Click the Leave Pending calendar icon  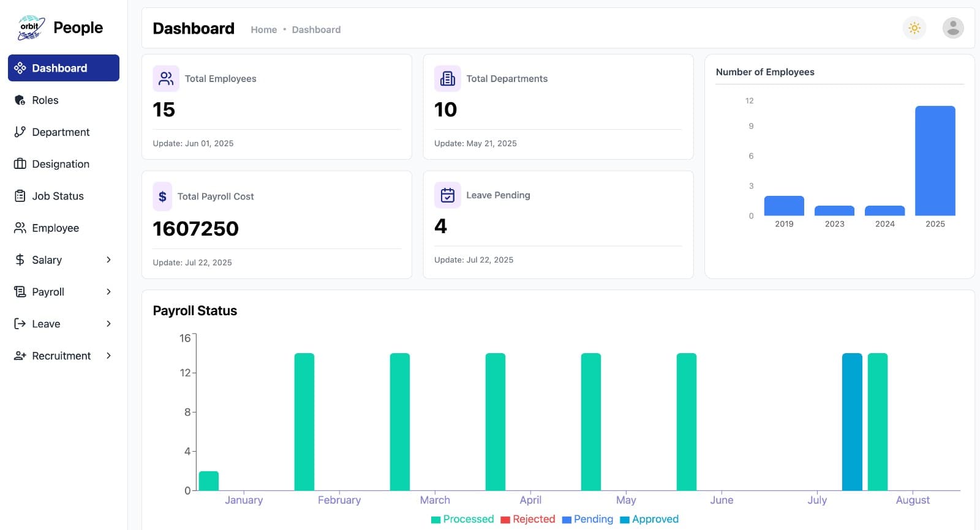(x=448, y=195)
